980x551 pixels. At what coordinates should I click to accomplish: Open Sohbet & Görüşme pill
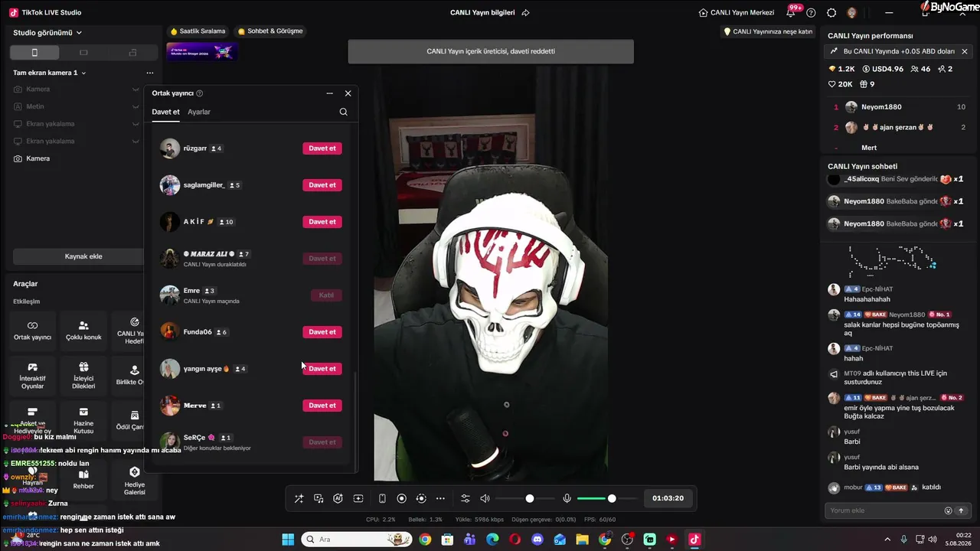270,31
